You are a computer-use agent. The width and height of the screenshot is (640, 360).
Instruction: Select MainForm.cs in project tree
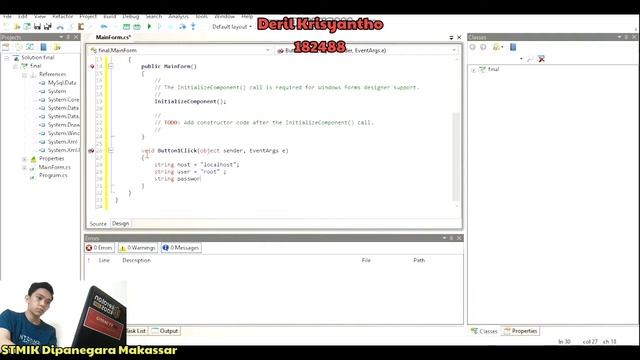(x=55, y=167)
